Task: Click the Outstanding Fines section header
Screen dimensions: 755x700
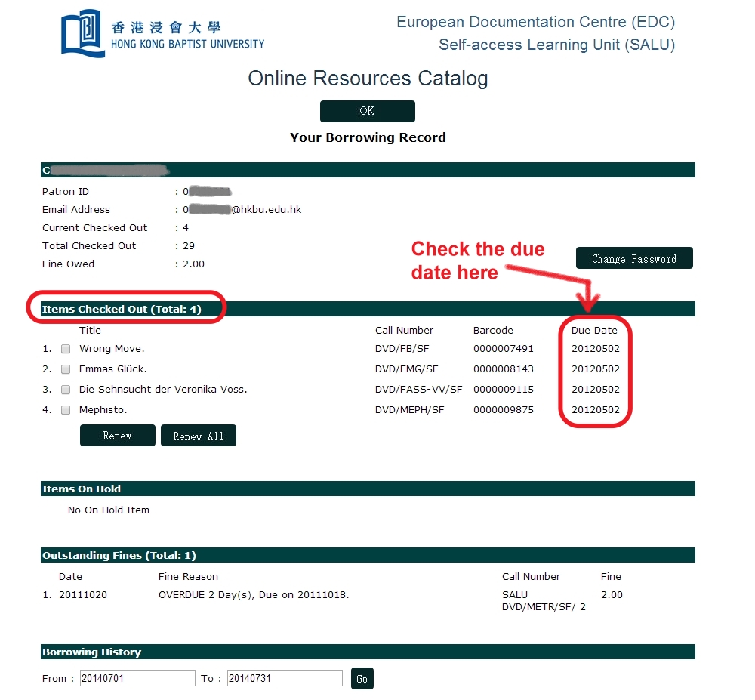Action: (x=119, y=555)
